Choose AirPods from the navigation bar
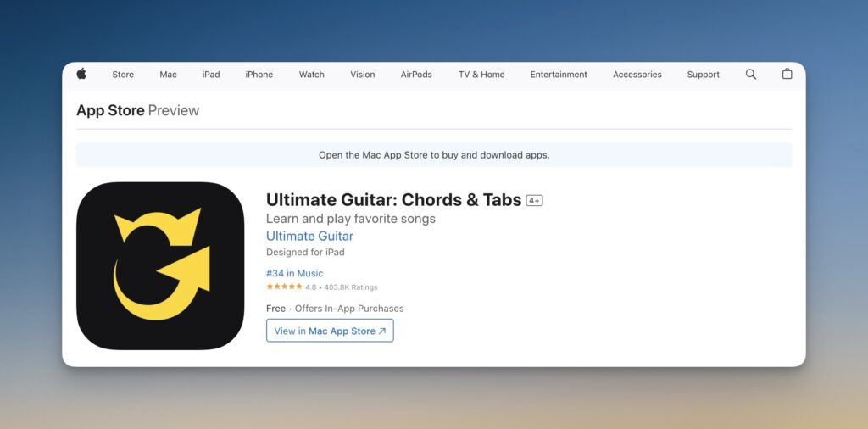 (x=416, y=75)
